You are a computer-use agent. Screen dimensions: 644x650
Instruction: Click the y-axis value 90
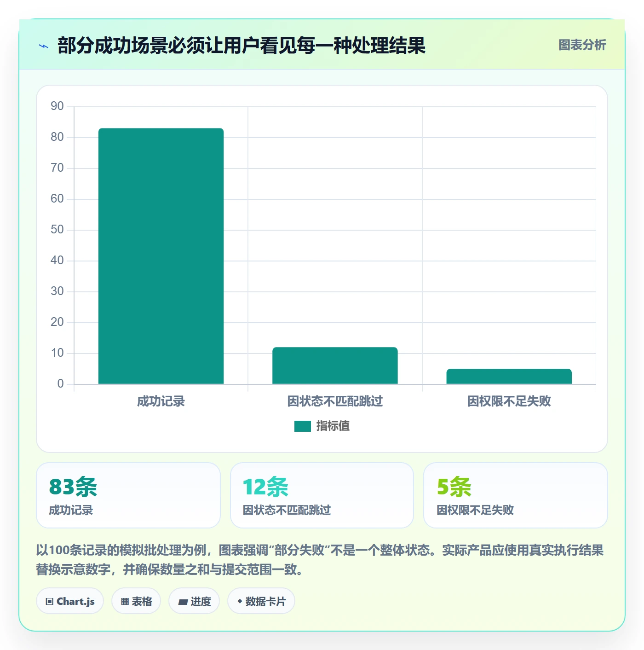coord(57,106)
